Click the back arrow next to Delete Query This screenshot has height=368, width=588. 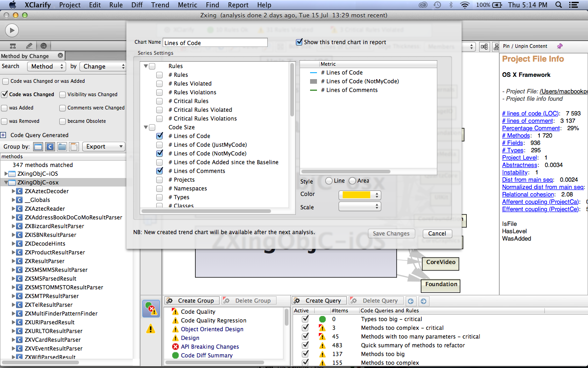coord(411,301)
